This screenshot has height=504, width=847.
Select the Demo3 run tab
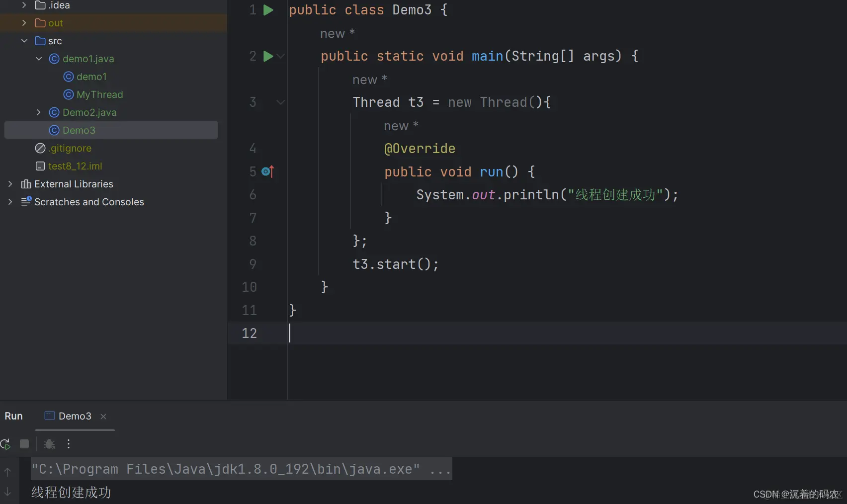click(x=75, y=416)
